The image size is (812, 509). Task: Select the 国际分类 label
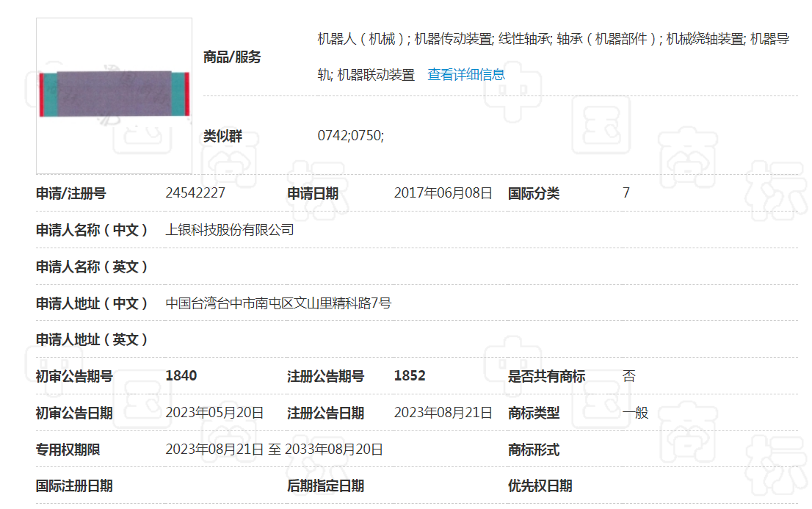coord(534,194)
